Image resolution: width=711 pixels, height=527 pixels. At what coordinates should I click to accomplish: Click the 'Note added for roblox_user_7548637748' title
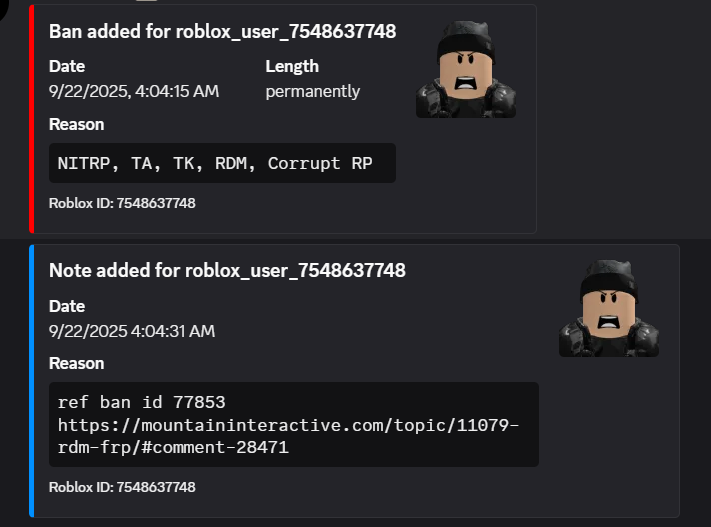227,271
